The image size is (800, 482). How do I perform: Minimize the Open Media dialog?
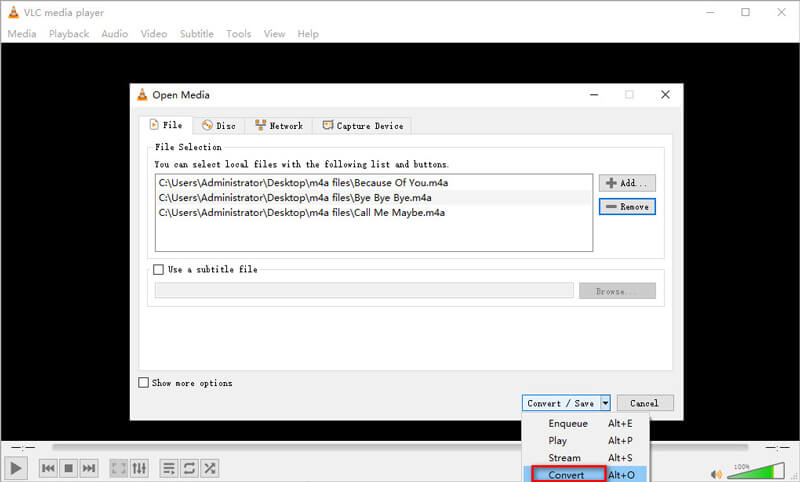pyautogui.click(x=594, y=94)
